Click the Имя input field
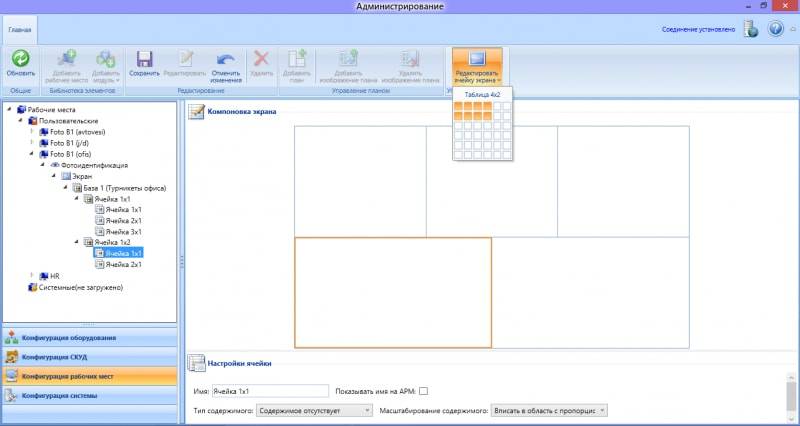800x426 pixels. 271,391
